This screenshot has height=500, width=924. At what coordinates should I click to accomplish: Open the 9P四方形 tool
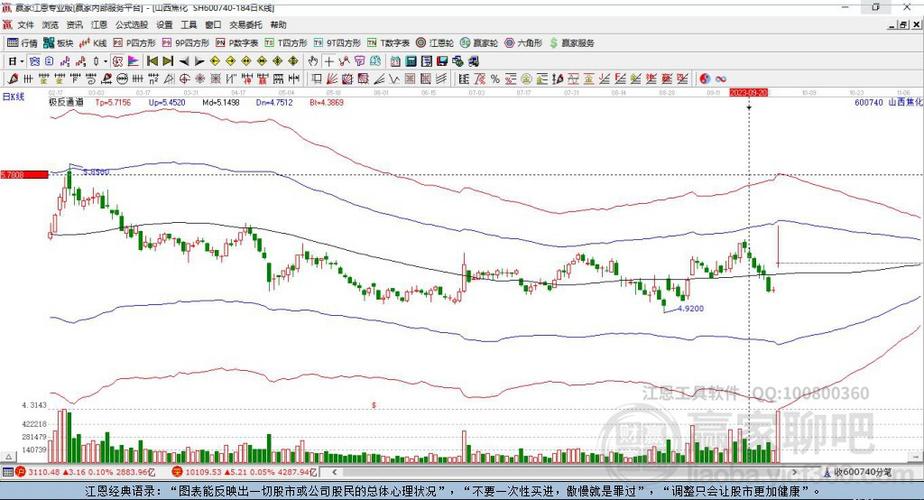click(186, 43)
